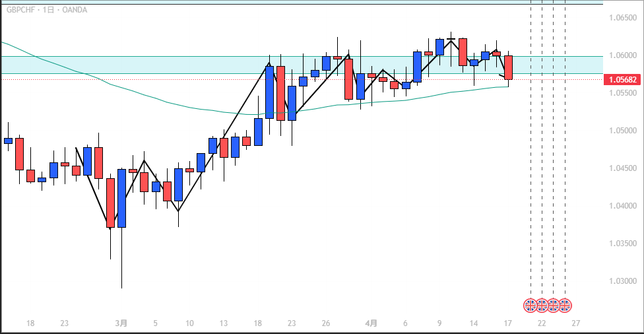Open the second UK flag event from left
644x334 pixels.
[542, 306]
